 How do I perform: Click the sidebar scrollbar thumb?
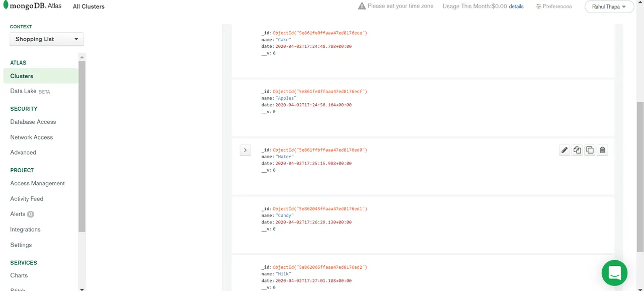82,147
